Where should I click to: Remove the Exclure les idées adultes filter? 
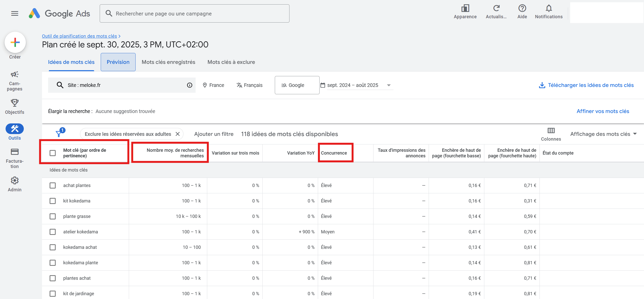pyautogui.click(x=178, y=134)
